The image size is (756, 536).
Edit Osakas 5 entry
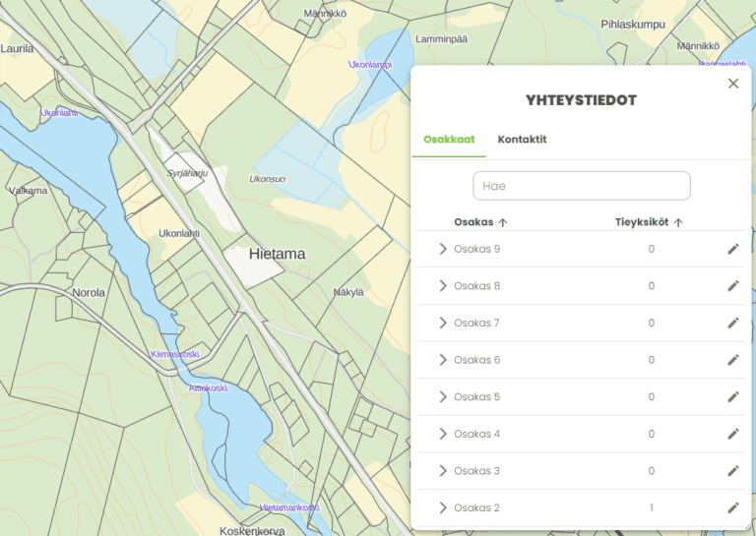click(x=732, y=396)
